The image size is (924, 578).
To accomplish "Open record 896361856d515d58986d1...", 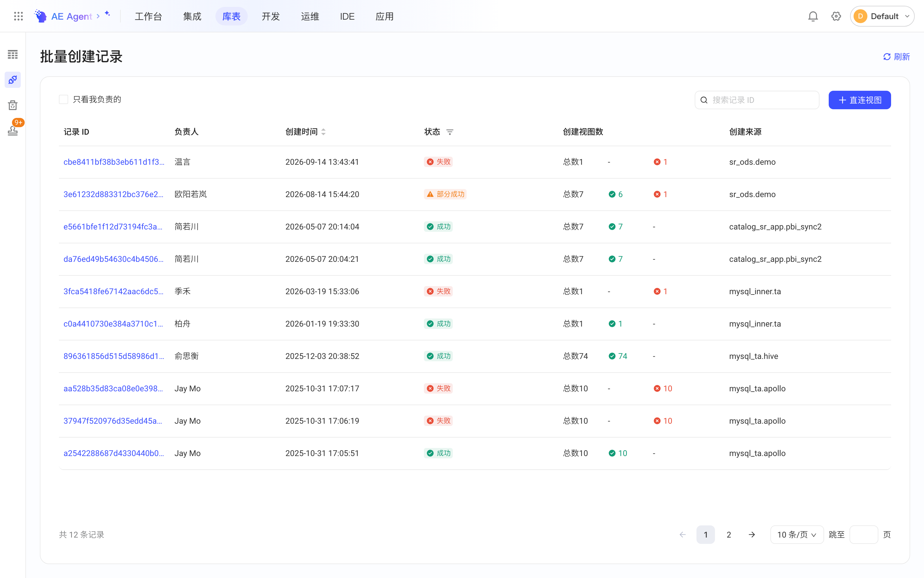I will [x=114, y=356].
